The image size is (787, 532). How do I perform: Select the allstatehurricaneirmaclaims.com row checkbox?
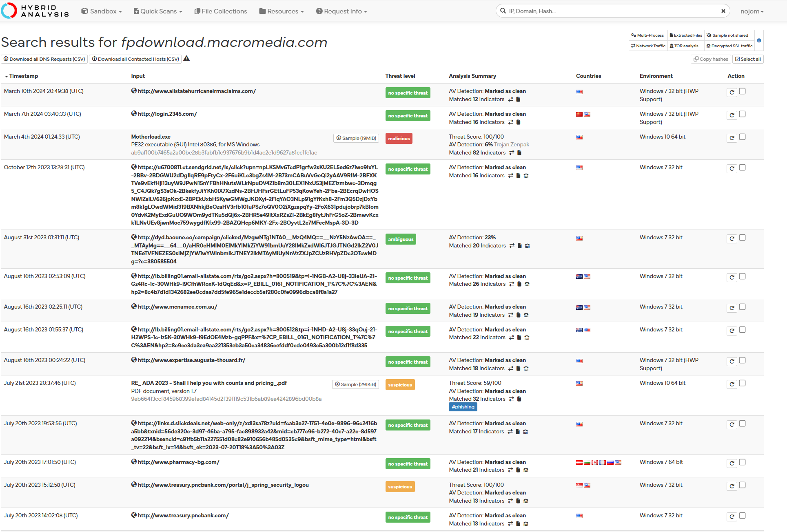point(743,91)
